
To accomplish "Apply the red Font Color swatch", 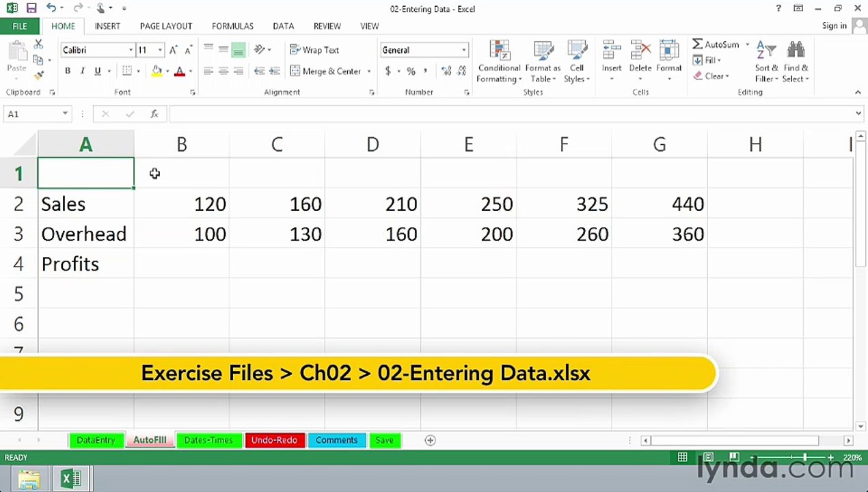I will [x=180, y=71].
